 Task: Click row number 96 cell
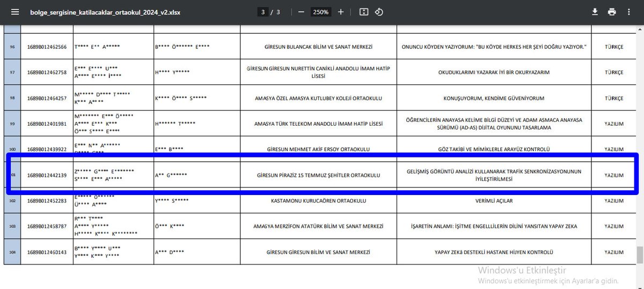[x=12, y=47]
